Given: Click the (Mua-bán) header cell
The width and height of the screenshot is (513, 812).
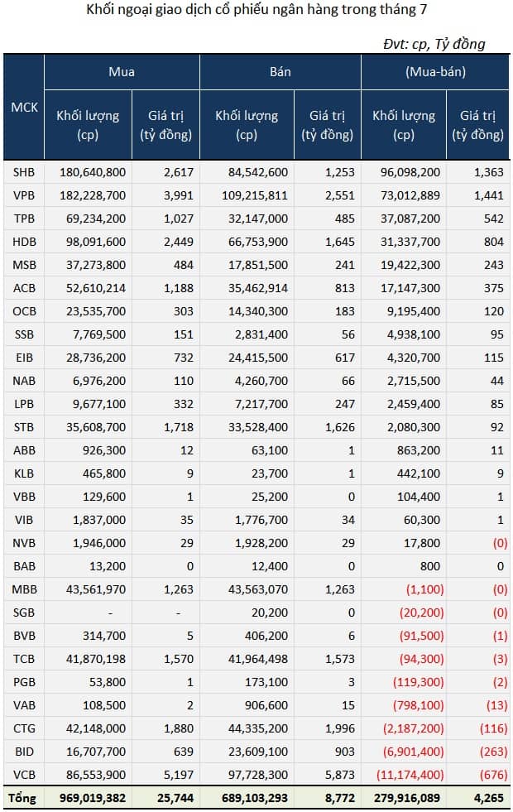Looking at the screenshot, I should click(x=435, y=72).
